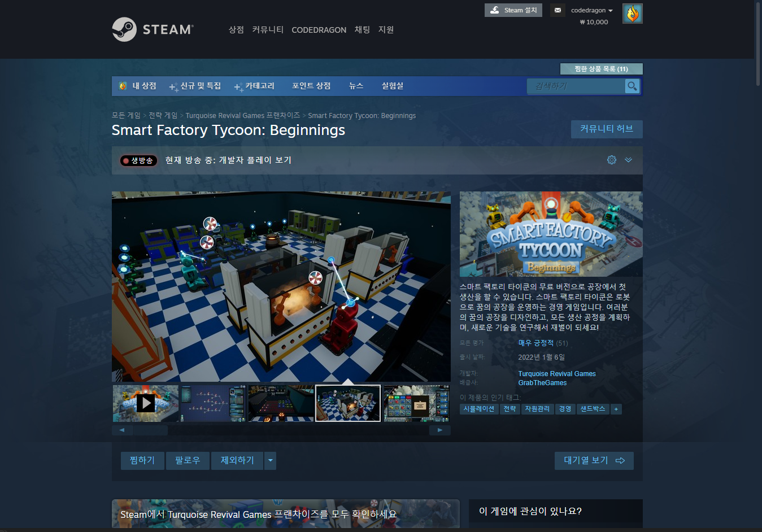Expand the 신규 및 특집 menu
Viewport: 762px width, 532px height.
(195, 86)
